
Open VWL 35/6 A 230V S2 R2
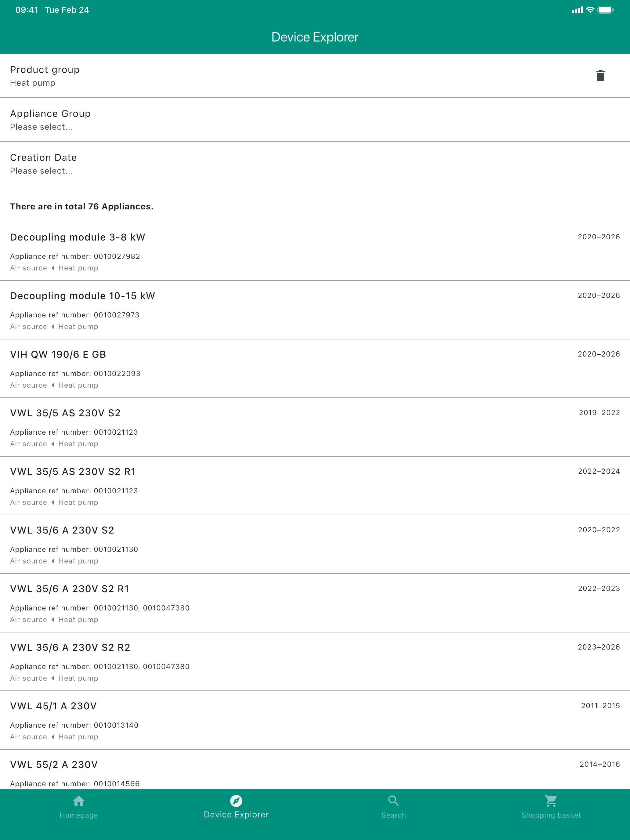(x=315, y=661)
